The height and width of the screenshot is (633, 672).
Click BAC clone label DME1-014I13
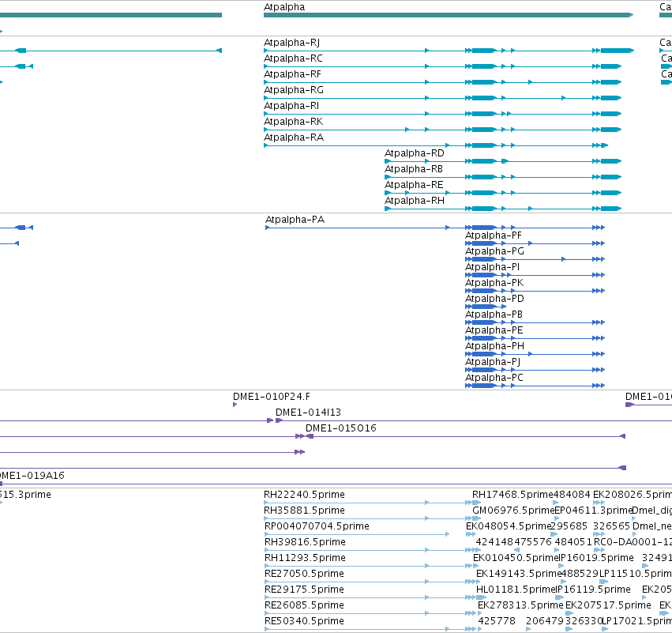click(x=308, y=413)
